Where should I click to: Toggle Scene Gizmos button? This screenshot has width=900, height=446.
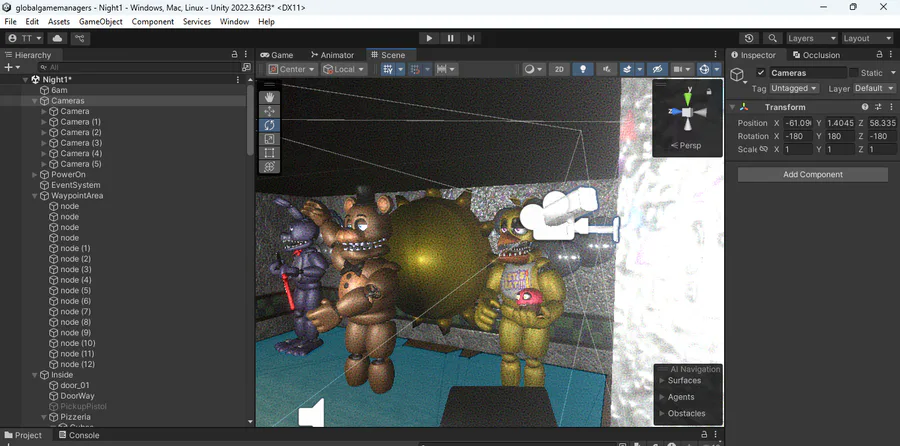pyautogui.click(x=704, y=69)
